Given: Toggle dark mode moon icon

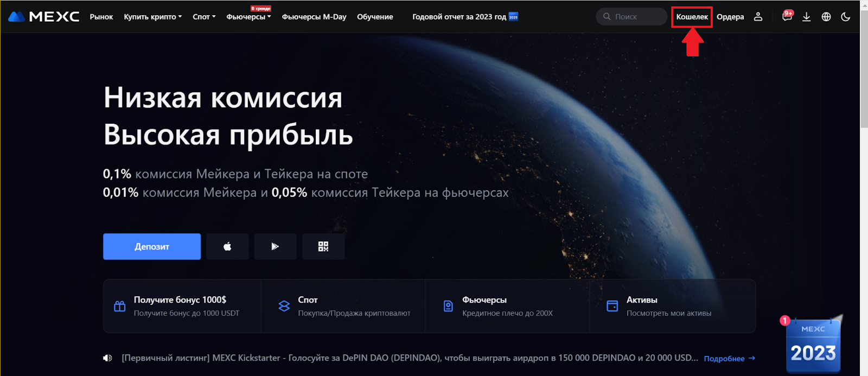Looking at the screenshot, I should pyautogui.click(x=845, y=17).
